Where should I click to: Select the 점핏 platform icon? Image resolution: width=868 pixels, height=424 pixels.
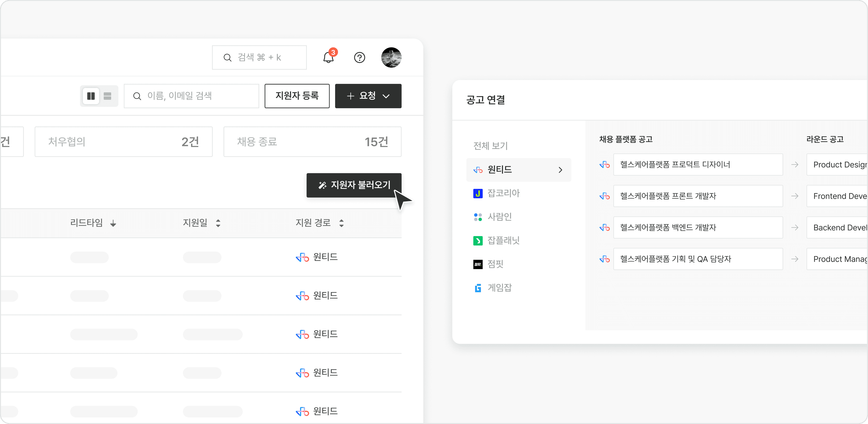click(x=478, y=264)
